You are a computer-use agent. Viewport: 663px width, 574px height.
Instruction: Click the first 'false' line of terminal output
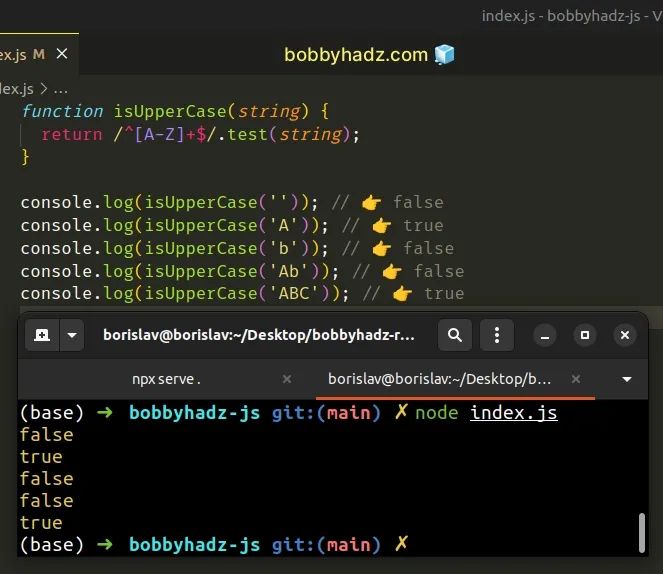click(x=47, y=435)
